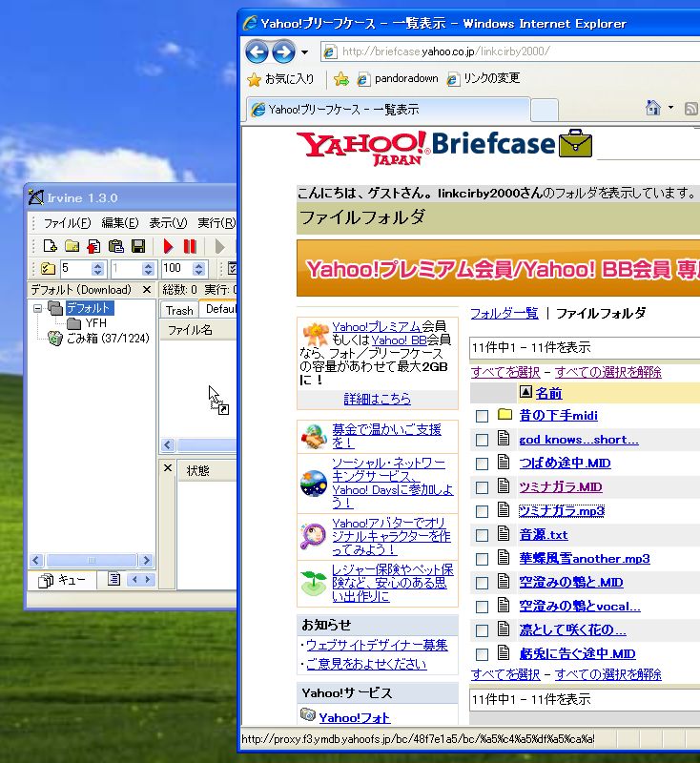The height and width of the screenshot is (763, 700).
Task: Click the IE address bar
Action: (511, 52)
